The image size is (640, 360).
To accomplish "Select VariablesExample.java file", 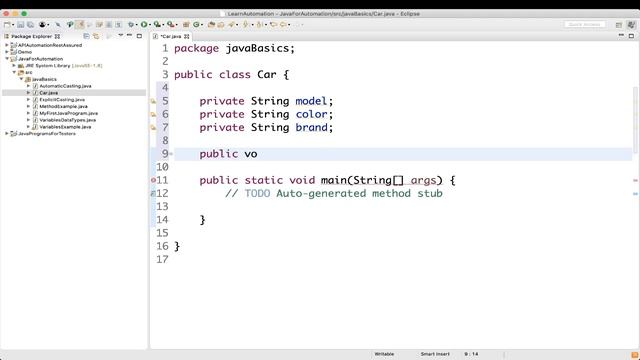I will point(65,127).
